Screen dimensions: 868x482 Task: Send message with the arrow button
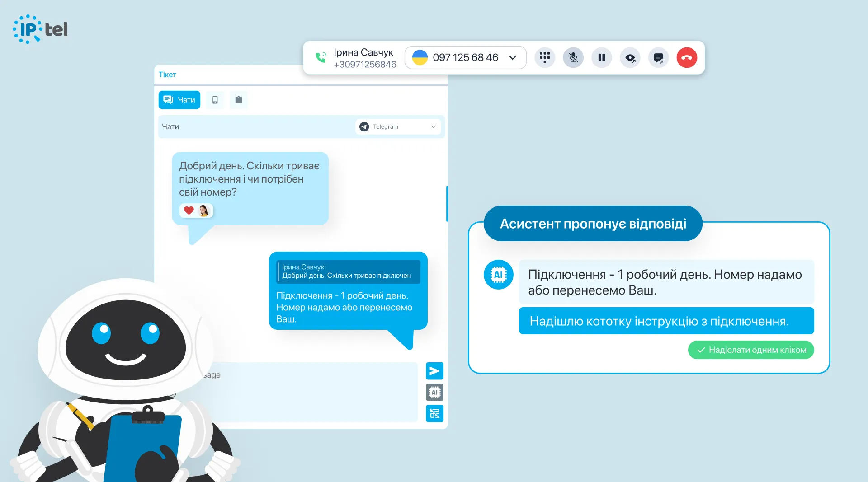pos(434,371)
